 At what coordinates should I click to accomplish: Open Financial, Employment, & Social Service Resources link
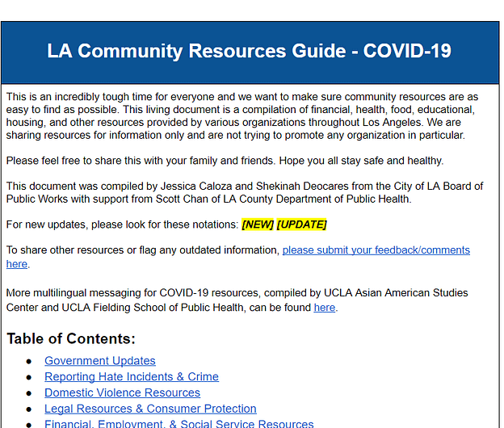point(179,424)
